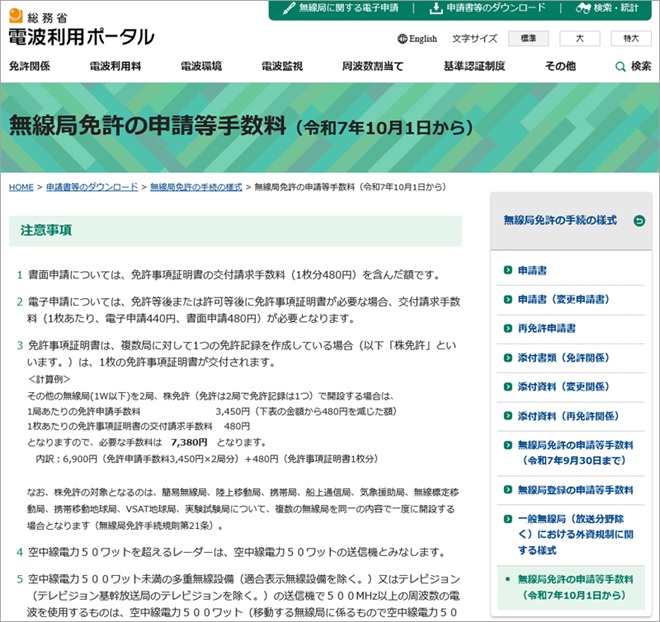This screenshot has width=660, height=622.
Task: Click the 総務省 電波利用ポータル logo
Action: click(82, 28)
